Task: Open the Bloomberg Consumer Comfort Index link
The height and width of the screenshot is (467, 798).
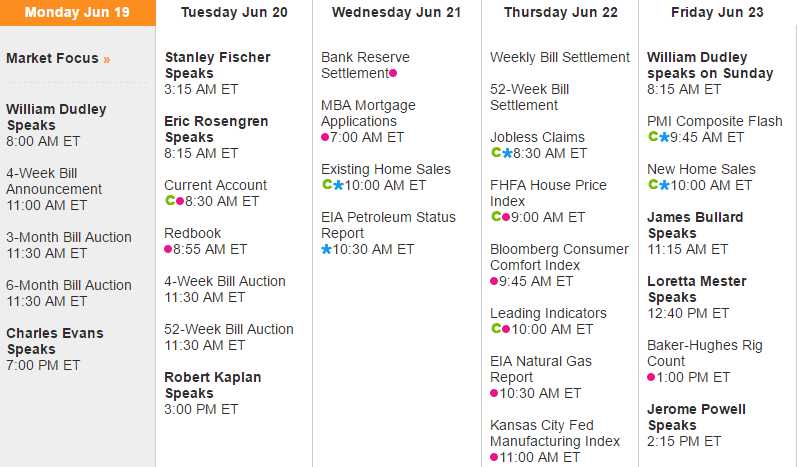Action: [559, 257]
